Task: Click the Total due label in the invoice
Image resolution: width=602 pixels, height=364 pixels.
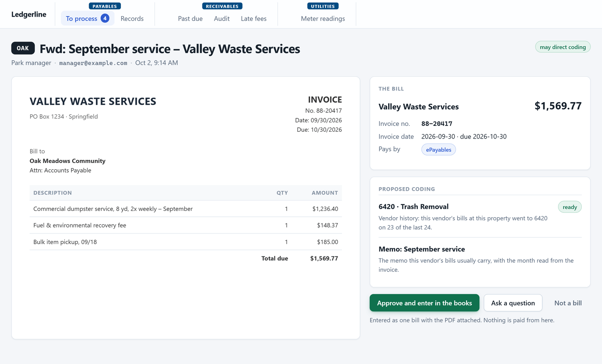Action: pyautogui.click(x=274, y=258)
